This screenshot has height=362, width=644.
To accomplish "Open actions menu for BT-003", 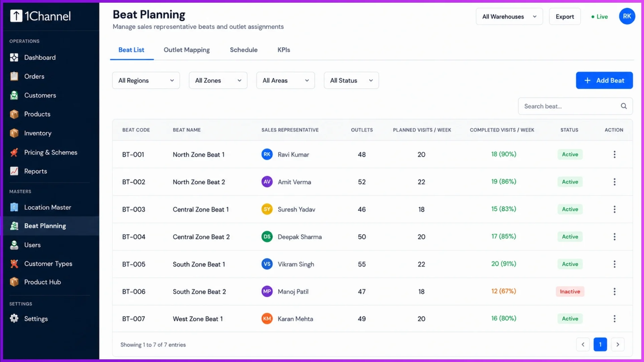I will [614, 209].
